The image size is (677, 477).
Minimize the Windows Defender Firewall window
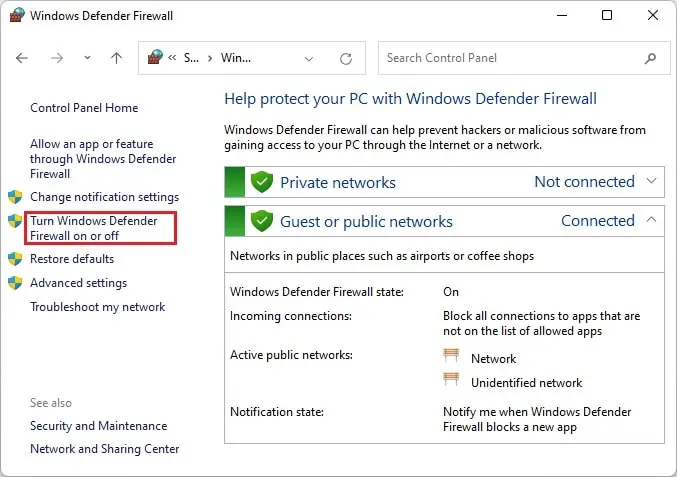[562, 16]
